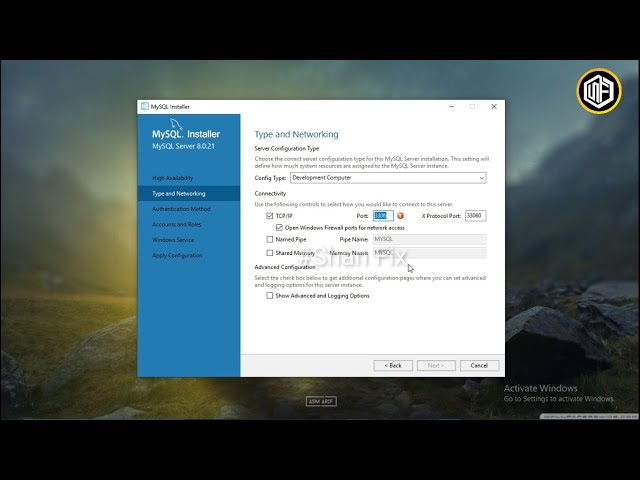This screenshot has height=480, width=640.
Task: Click the Memory Name field
Action: pyautogui.click(x=429, y=253)
